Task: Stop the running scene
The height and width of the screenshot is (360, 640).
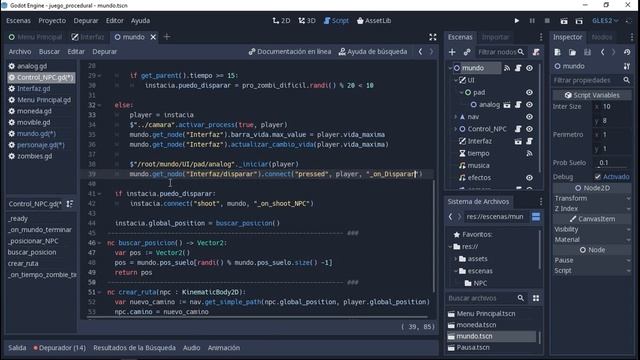Action: (x=547, y=20)
